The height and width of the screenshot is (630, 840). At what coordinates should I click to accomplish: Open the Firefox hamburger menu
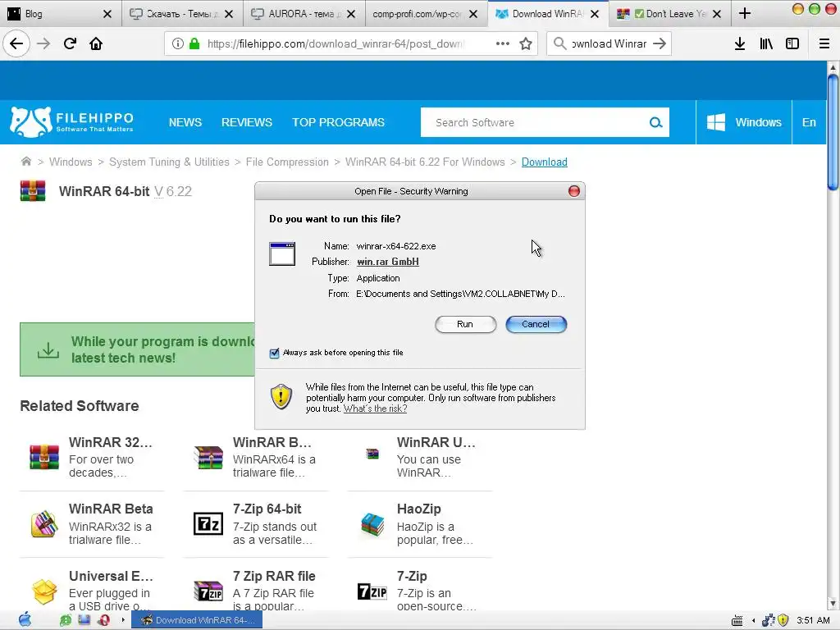point(824,43)
